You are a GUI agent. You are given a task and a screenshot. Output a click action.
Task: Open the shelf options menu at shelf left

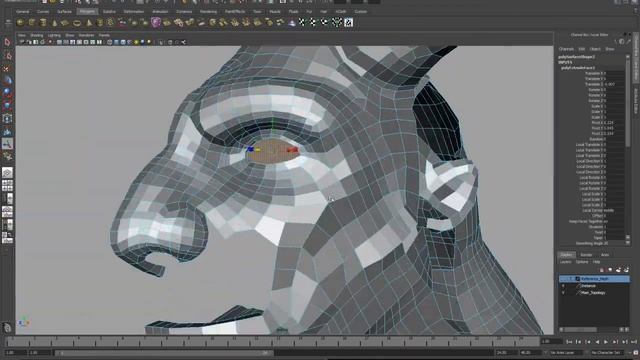pos(8,23)
